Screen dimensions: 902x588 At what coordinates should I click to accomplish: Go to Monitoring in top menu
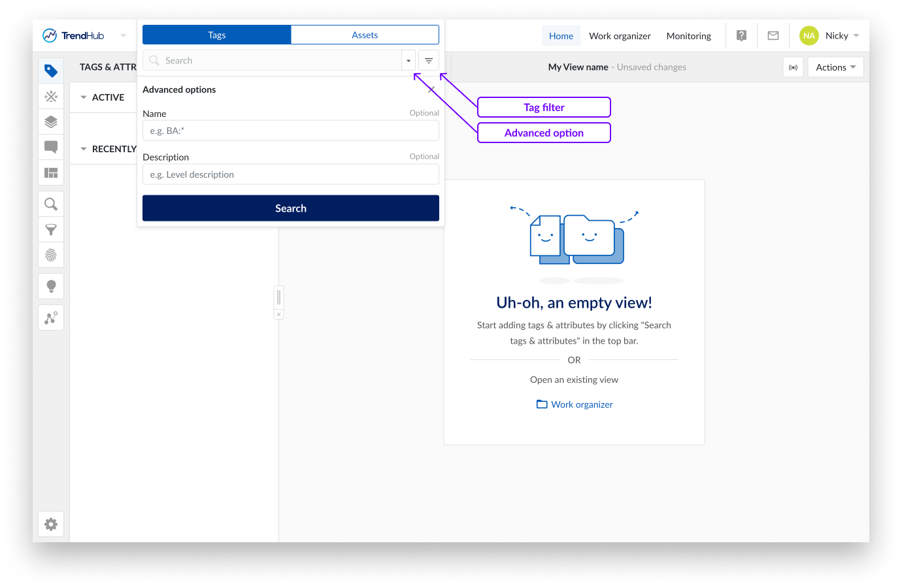click(x=688, y=36)
